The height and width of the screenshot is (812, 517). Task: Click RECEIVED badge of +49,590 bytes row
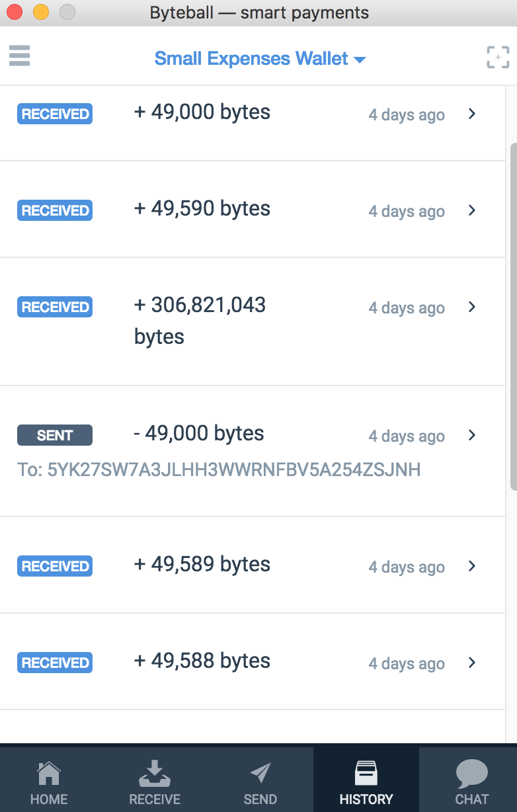[x=55, y=210]
